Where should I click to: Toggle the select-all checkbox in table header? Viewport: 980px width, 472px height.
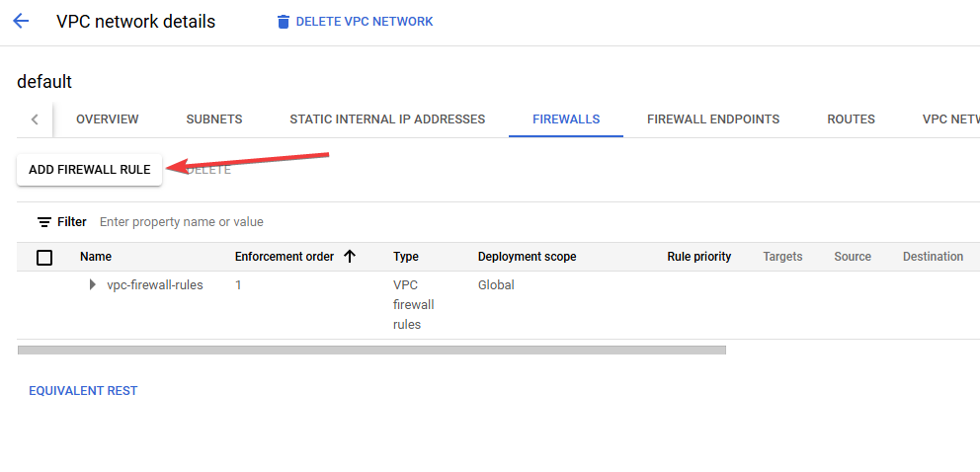[44, 258]
